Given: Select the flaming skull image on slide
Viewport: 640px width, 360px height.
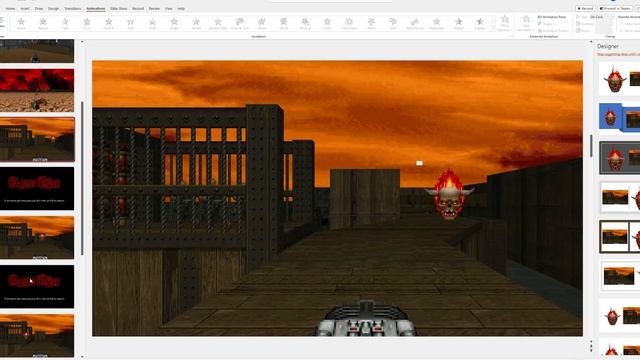Looking at the screenshot, I should click(449, 195).
